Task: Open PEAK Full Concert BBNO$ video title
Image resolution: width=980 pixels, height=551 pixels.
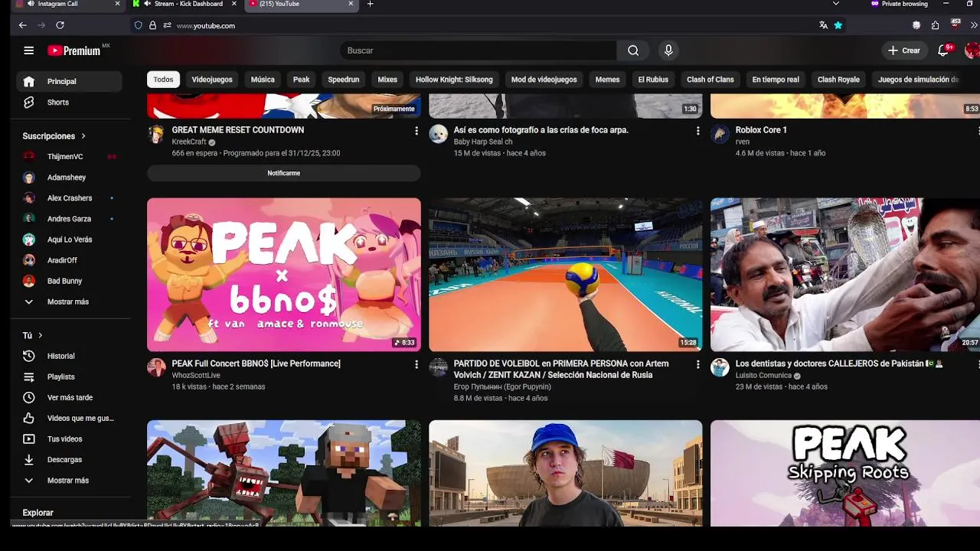Action: click(x=256, y=364)
